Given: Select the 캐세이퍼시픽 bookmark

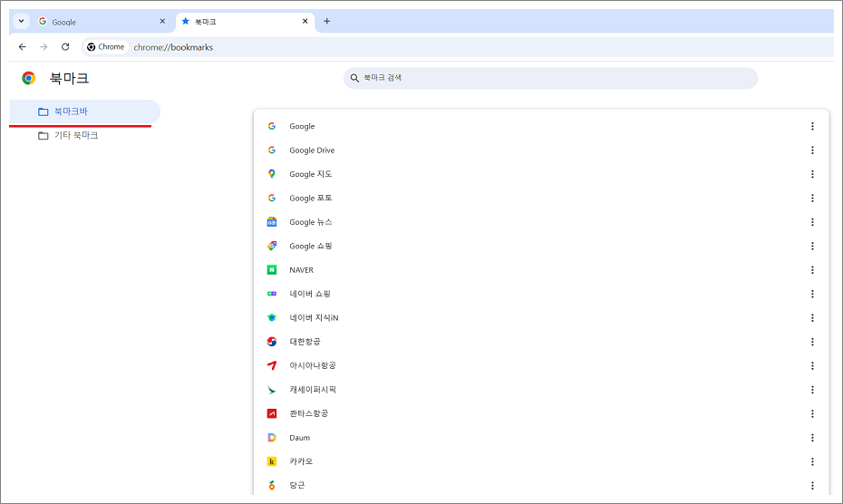Looking at the screenshot, I should (541, 390).
